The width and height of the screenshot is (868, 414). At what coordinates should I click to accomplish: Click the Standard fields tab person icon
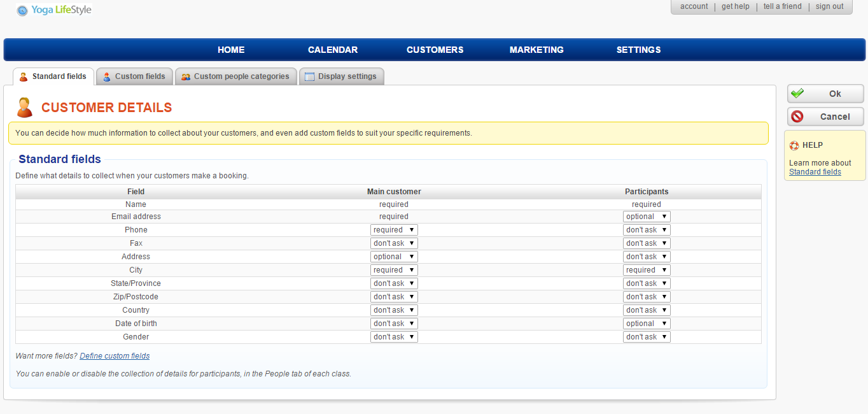tap(24, 76)
